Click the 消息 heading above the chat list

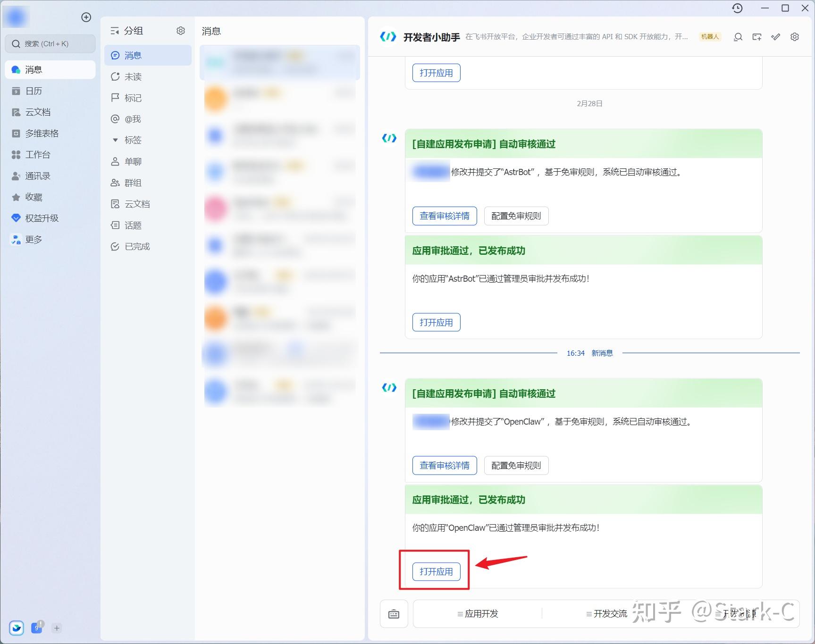pyautogui.click(x=211, y=31)
